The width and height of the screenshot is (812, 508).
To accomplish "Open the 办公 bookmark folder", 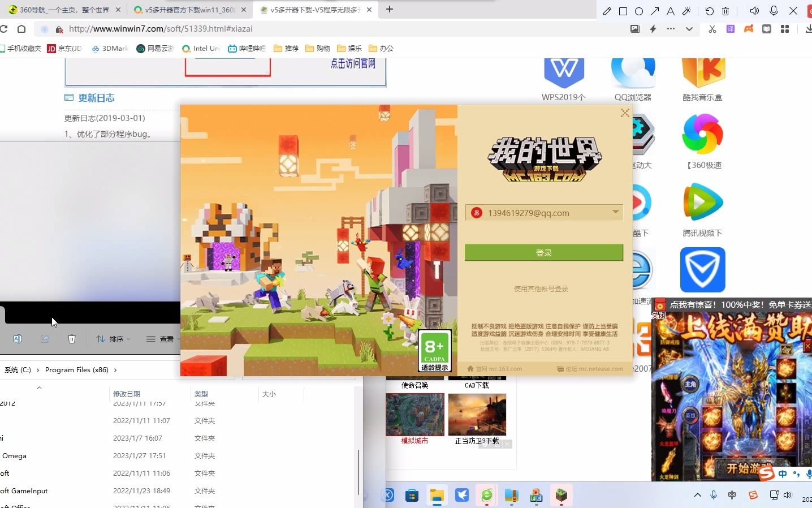I will pyautogui.click(x=381, y=49).
